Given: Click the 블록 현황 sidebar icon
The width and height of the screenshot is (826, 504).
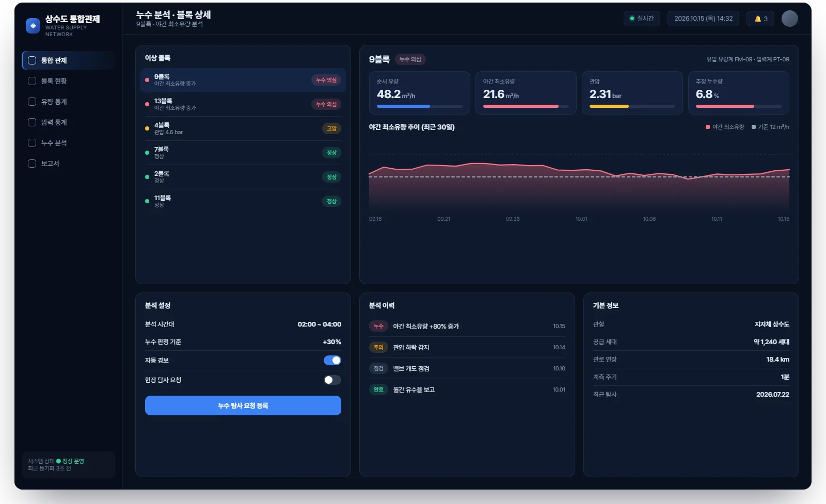Looking at the screenshot, I should pyautogui.click(x=32, y=81).
